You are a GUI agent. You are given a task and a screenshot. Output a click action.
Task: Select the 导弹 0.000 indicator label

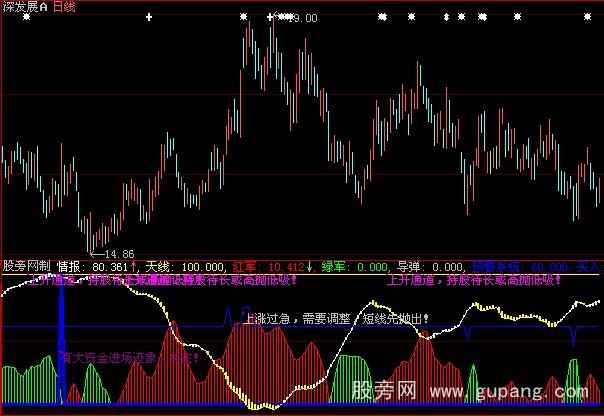pos(431,268)
